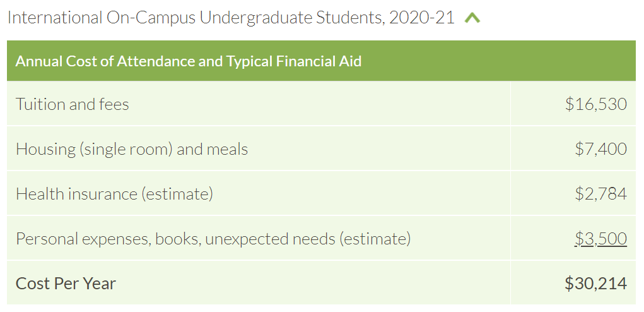Screen dimensions: 644x312
Task: Click the Cost Per Year label
Action: coord(66,283)
